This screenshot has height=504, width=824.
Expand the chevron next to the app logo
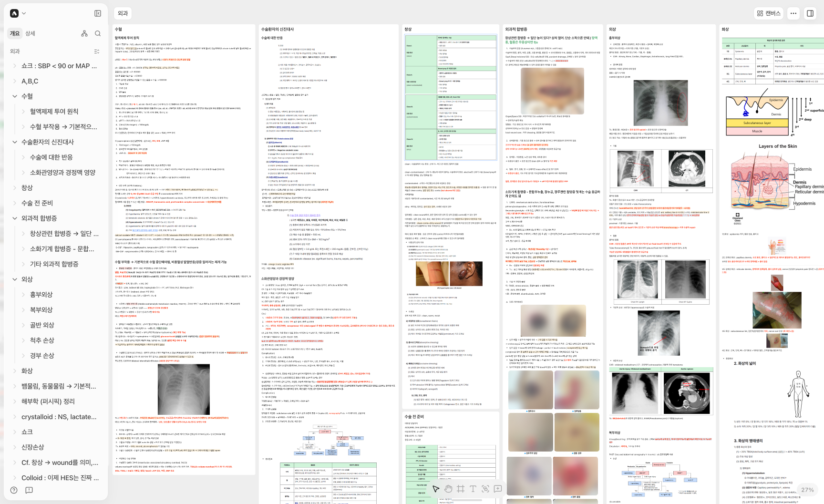click(24, 13)
